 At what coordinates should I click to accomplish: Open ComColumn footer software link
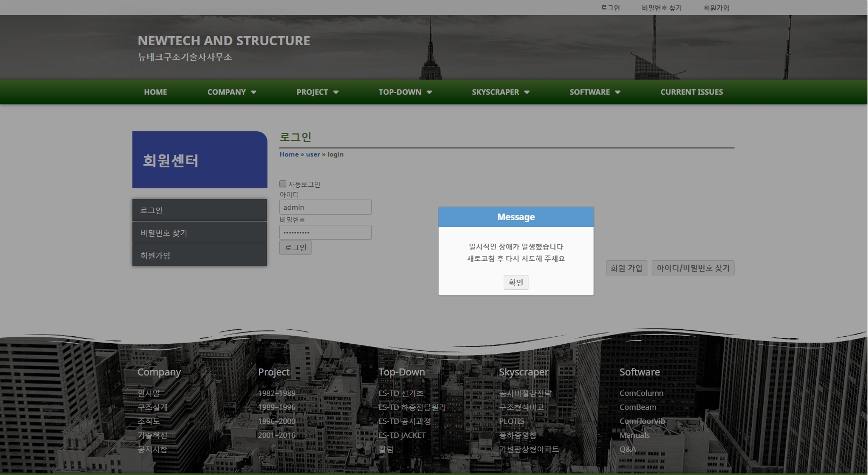tap(641, 393)
